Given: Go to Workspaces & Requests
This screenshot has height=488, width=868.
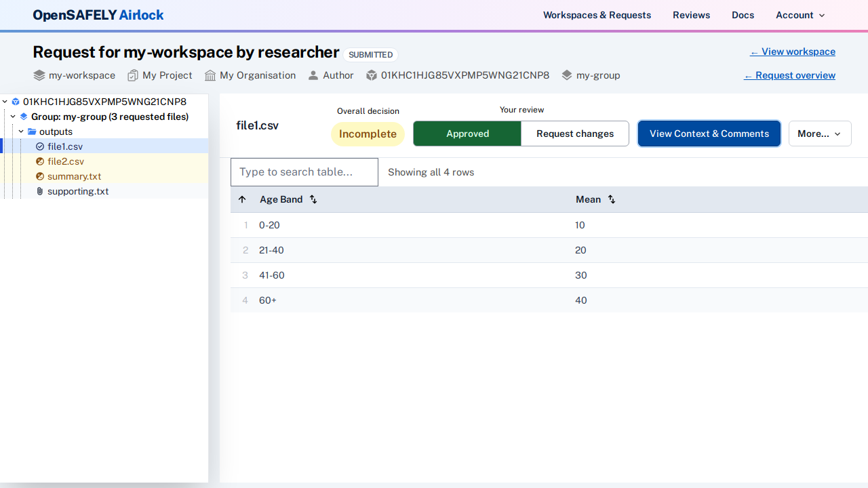Looking at the screenshot, I should pos(597,15).
